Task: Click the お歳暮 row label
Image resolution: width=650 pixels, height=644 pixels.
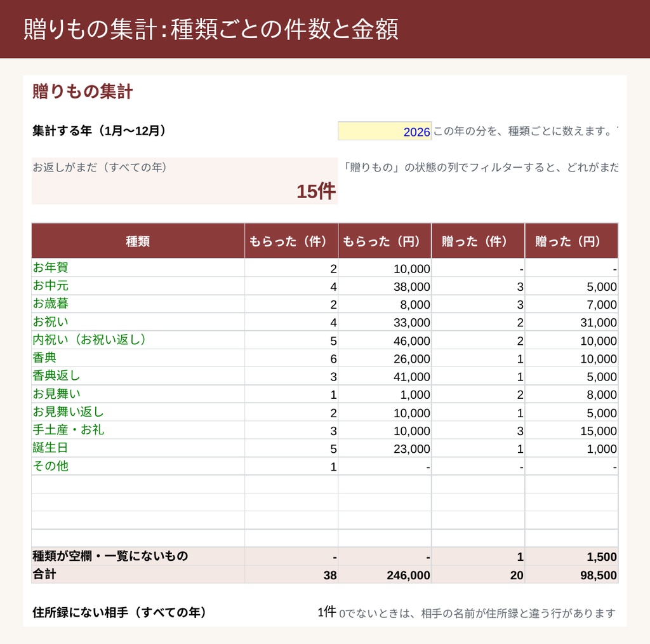Action: point(51,304)
